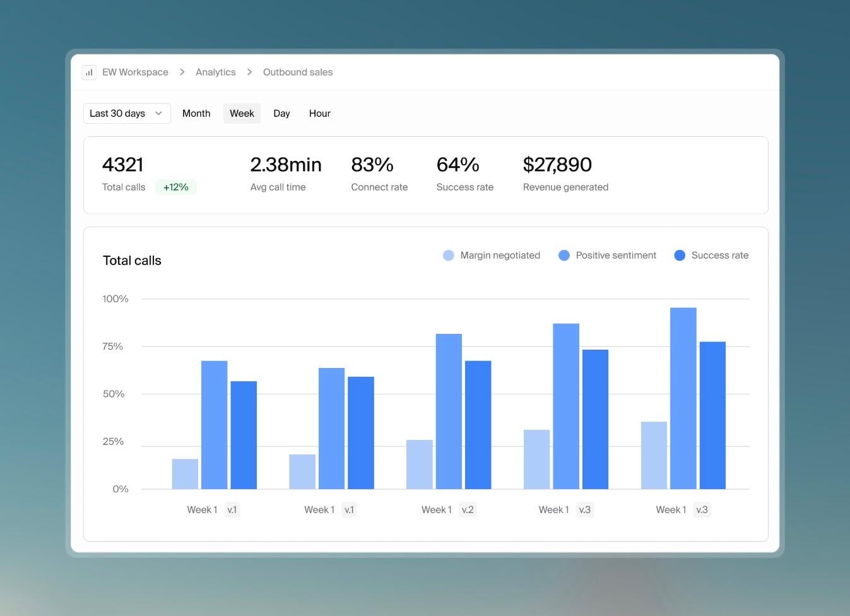Open the Last 30 days dropdown
850x616 pixels.
click(126, 113)
